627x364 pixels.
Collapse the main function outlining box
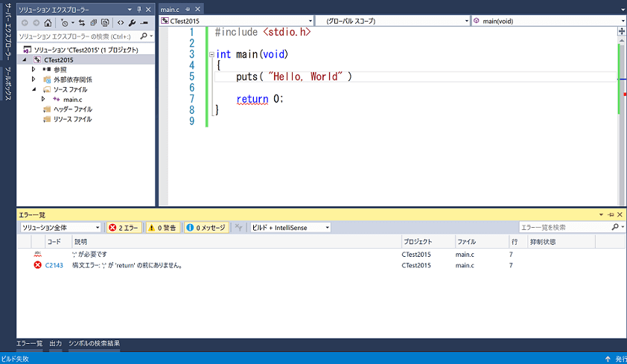click(211, 55)
